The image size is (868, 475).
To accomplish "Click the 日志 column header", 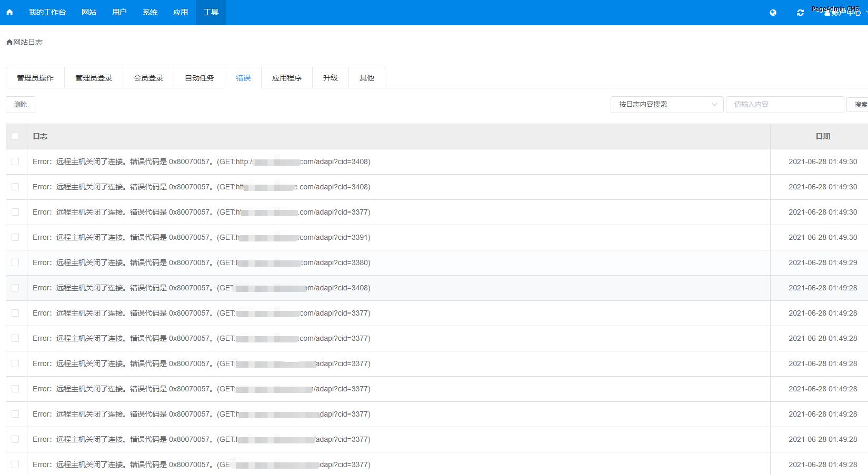I will point(40,136).
